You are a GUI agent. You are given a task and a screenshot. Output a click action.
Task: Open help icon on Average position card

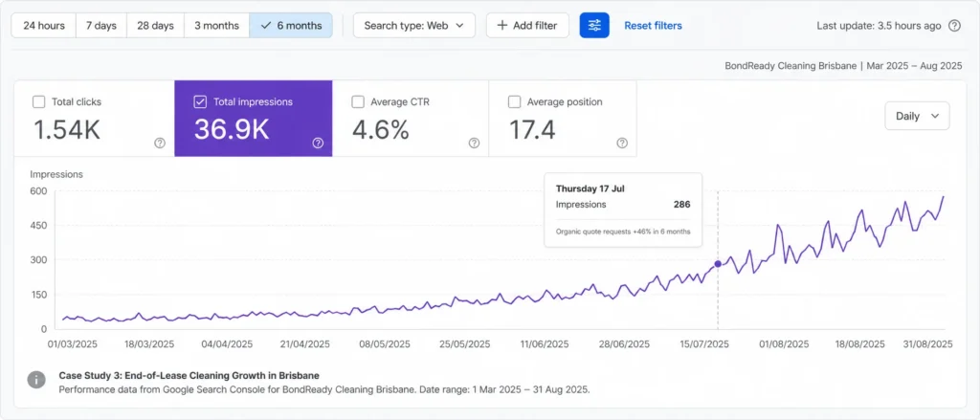622,144
